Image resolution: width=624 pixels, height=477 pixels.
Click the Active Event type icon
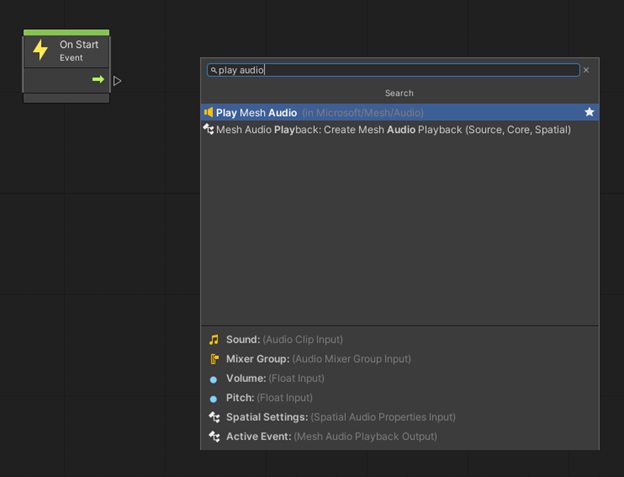[x=214, y=436]
